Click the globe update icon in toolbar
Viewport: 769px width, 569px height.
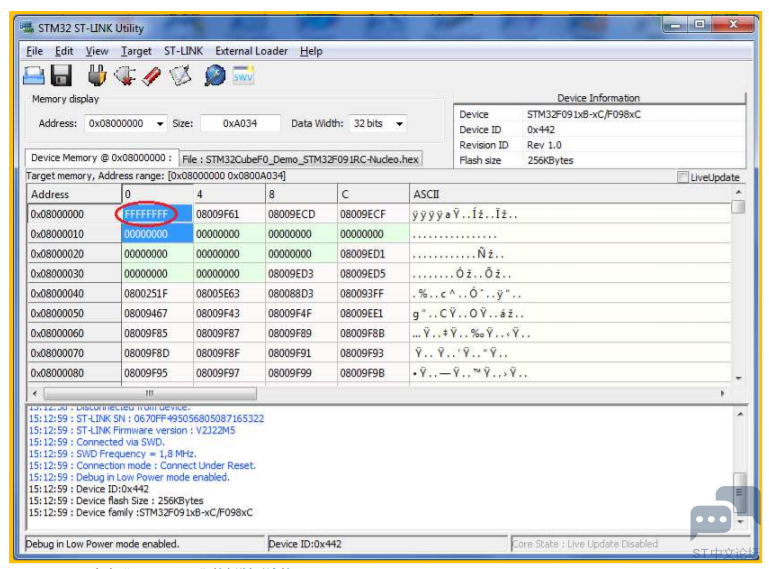[215, 76]
